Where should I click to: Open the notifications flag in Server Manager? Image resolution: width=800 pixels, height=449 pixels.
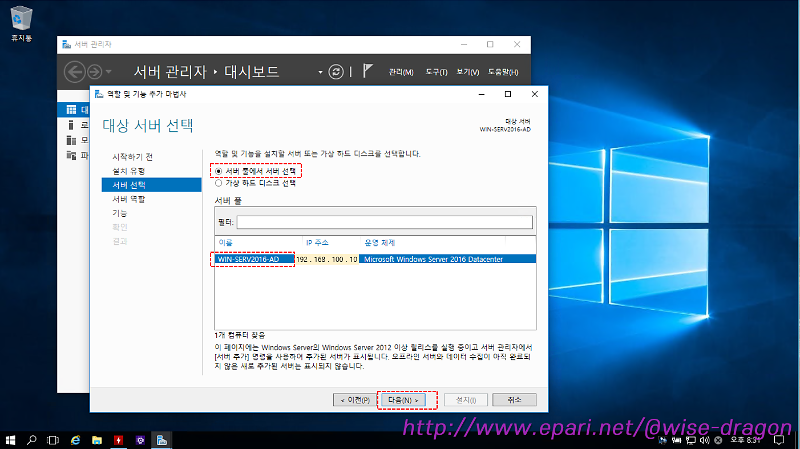pos(367,70)
